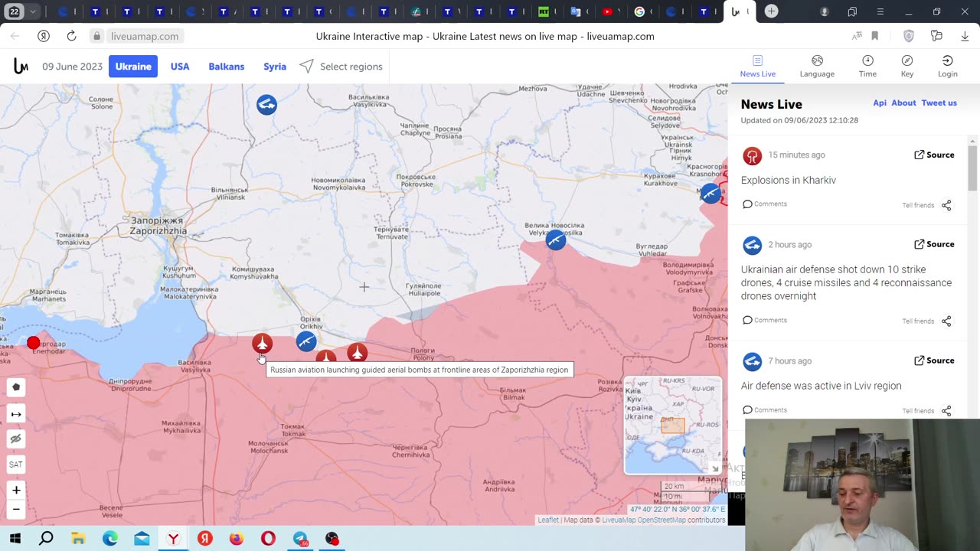Viewport: 980px width, 551px height.
Task: Open the Windows Start menu
Action: coord(15,539)
